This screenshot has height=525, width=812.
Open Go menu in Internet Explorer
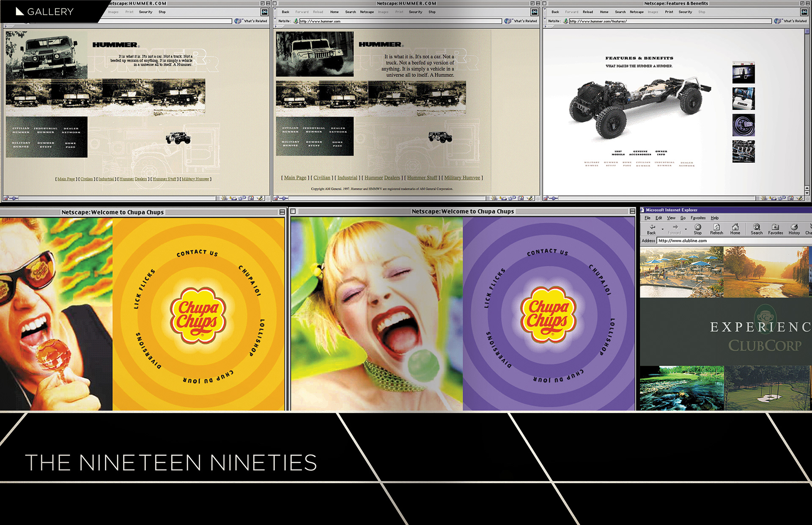(683, 218)
